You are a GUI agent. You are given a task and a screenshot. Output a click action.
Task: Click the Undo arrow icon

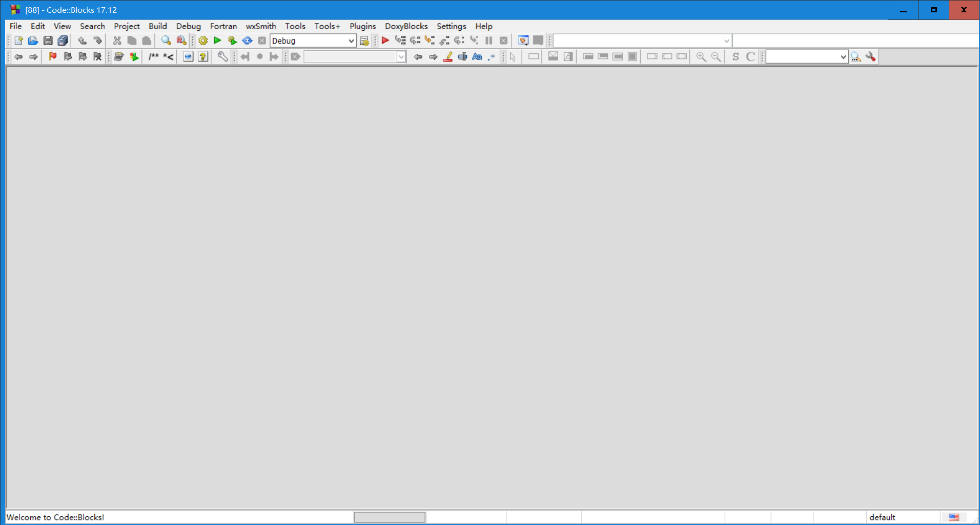82,41
